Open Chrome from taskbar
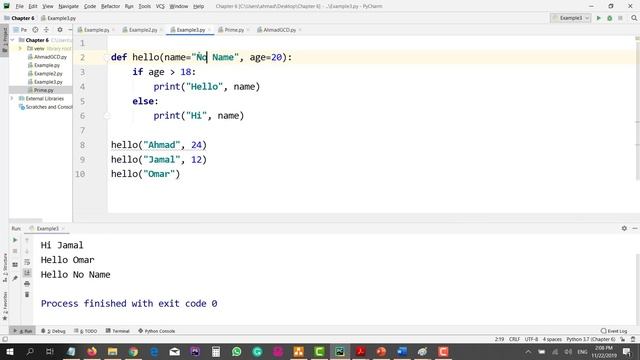 click(133, 351)
